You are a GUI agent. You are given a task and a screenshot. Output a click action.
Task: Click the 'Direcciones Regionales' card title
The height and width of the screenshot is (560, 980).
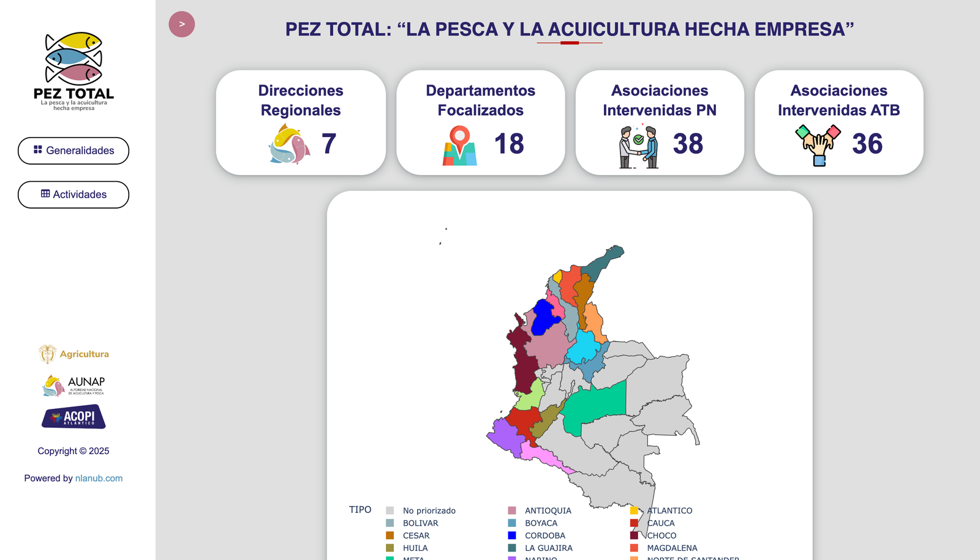click(301, 100)
